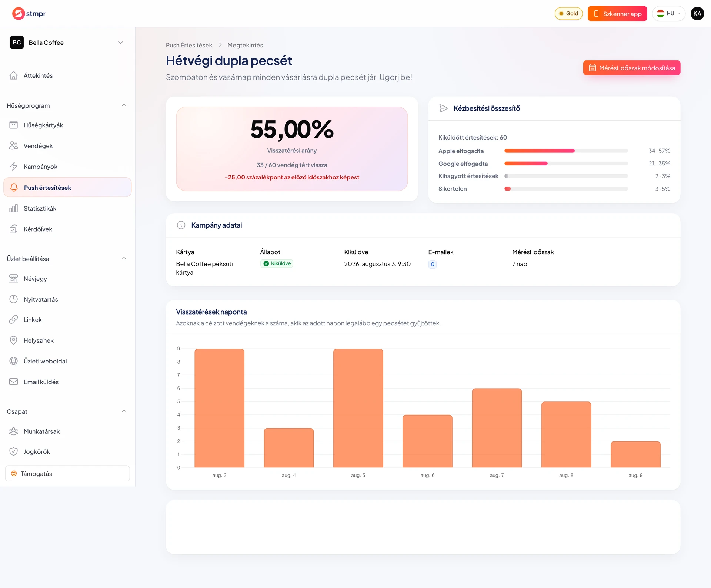This screenshot has width=711, height=588.
Task: Click the stmpr logo
Action: [x=29, y=14]
